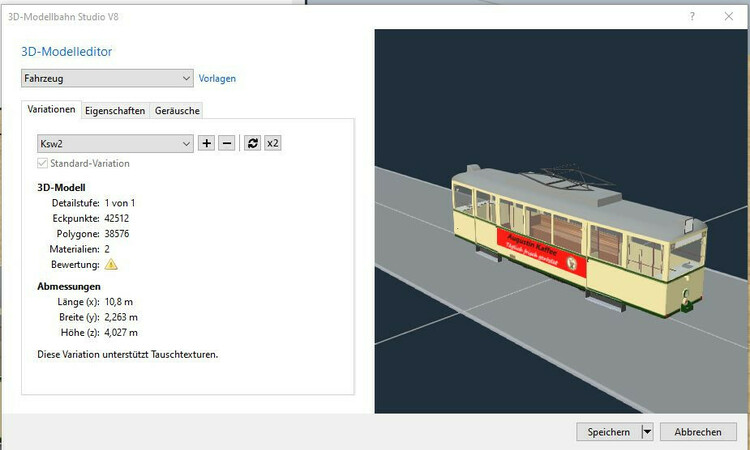The height and width of the screenshot is (450, 750).
Task: Open the Vorlagen link
Action: pyautogui.click(x=217, y=78)
